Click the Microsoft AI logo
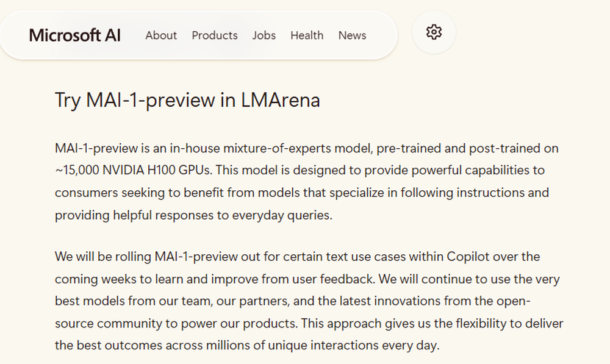610x364 pixels. 74,35
